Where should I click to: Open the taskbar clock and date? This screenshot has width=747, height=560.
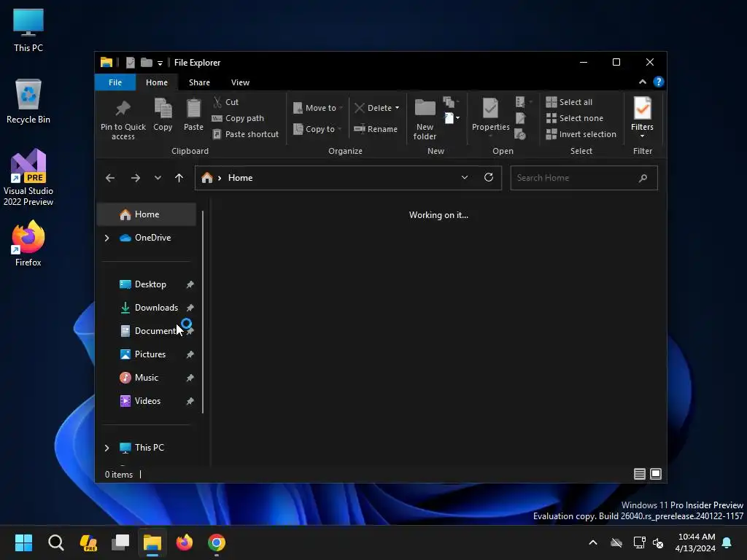[x=695, y=542]
